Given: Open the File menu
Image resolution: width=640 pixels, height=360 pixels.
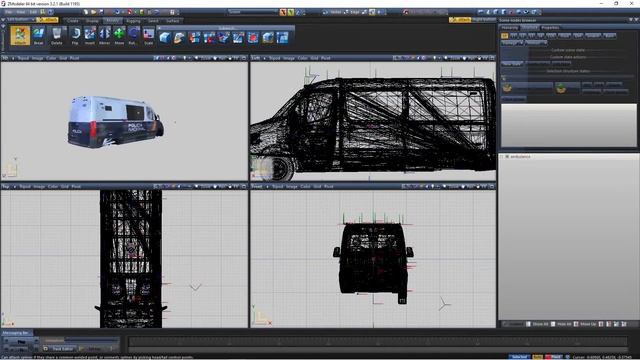Looking at the screenshot, I should coord(9,12).
